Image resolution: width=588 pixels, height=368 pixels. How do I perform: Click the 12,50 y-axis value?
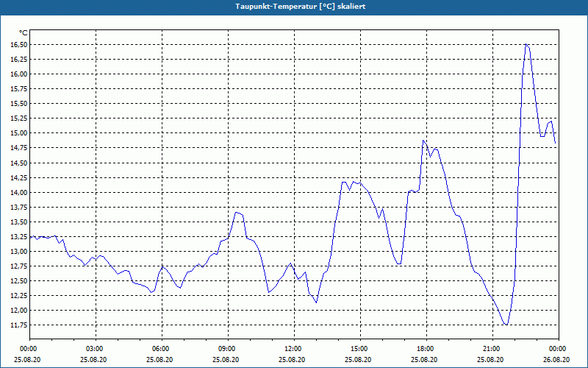tap(18, 281)
